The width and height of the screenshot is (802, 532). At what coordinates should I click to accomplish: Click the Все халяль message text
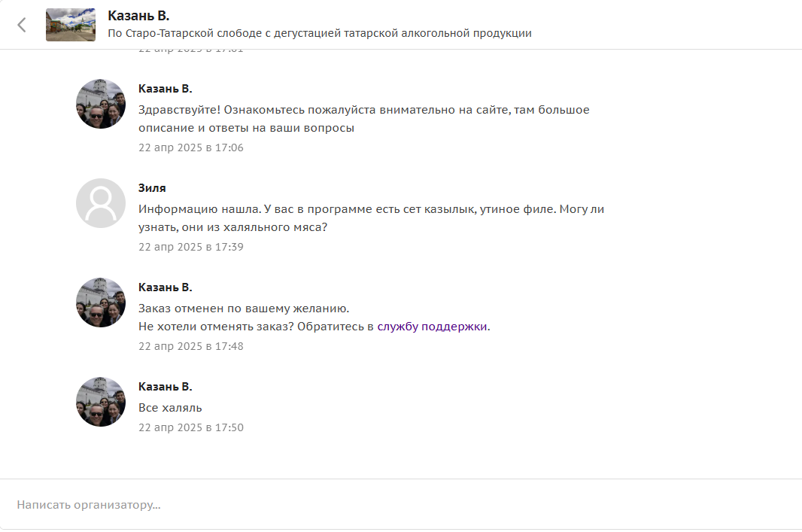coord(170,408)
